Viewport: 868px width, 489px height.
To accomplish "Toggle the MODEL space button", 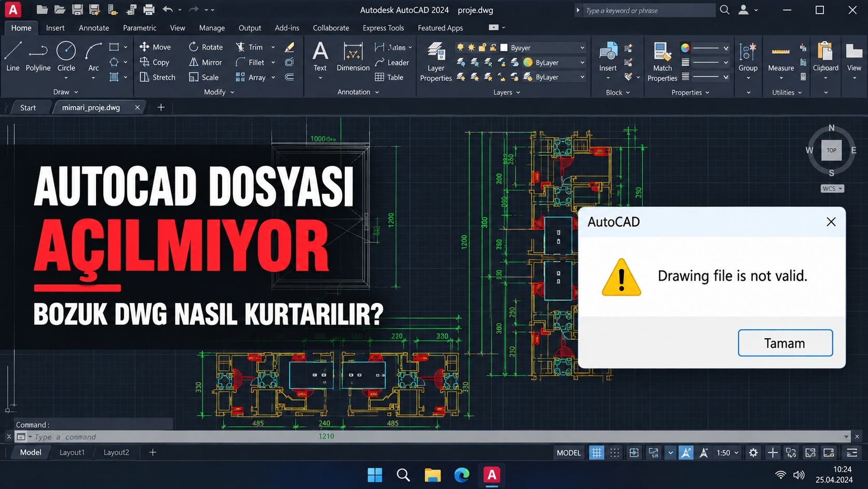I will click(568, 453).
